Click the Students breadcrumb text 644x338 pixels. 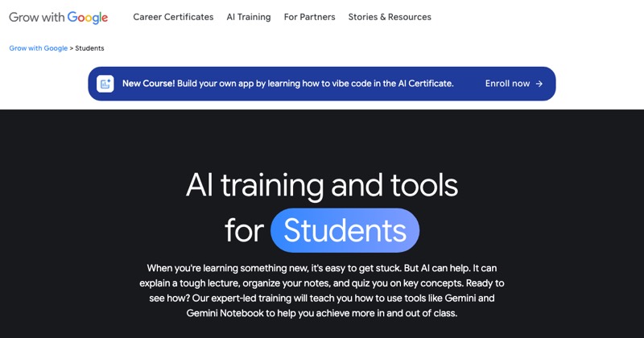(x=89, y=48)
